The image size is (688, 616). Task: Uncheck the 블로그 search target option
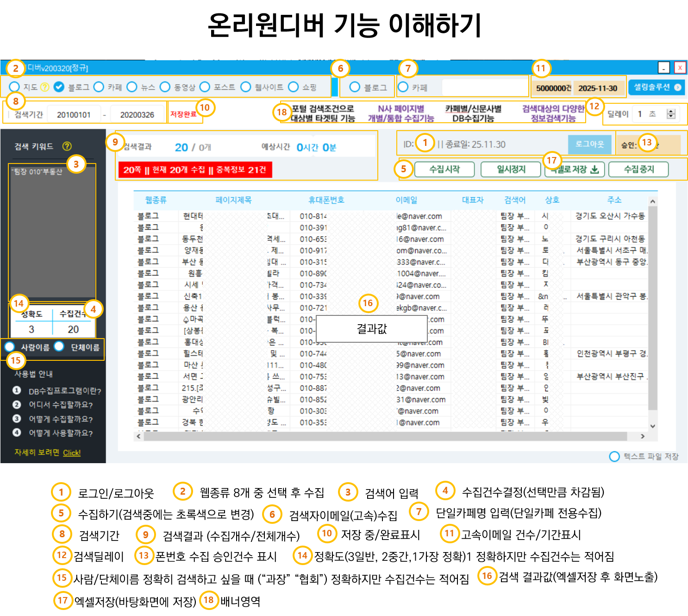coord(59,87)
